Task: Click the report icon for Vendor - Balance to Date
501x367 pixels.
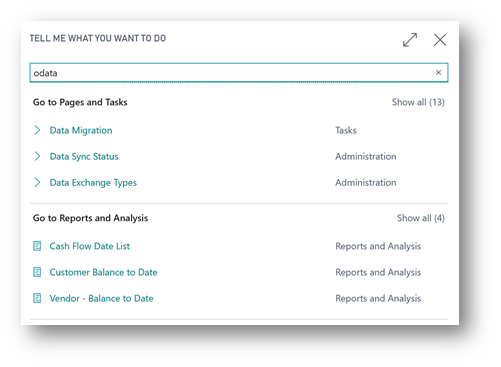Action: tap(37, 298)
